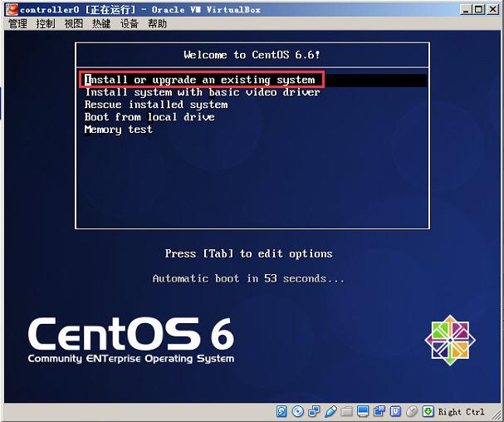Click the mouse integration status icon
The height and width of the screenshot is (422, 504).
tap(412, 411)
